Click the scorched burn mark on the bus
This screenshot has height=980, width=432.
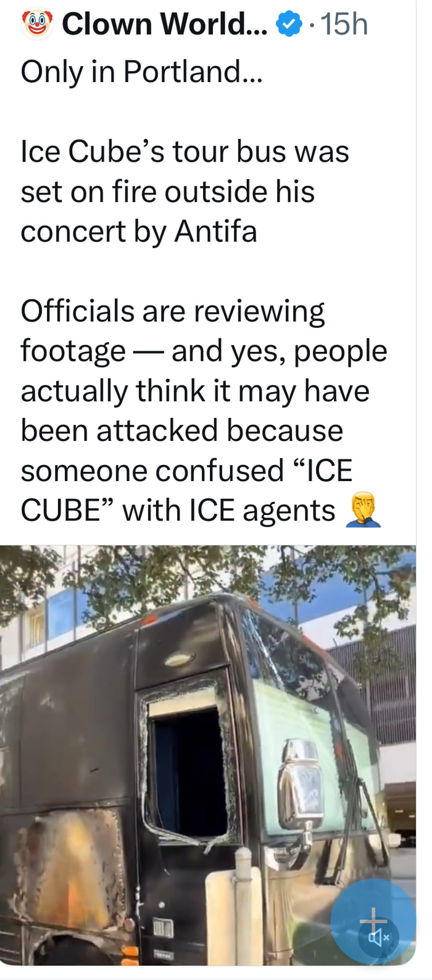[x=68, y=877]
